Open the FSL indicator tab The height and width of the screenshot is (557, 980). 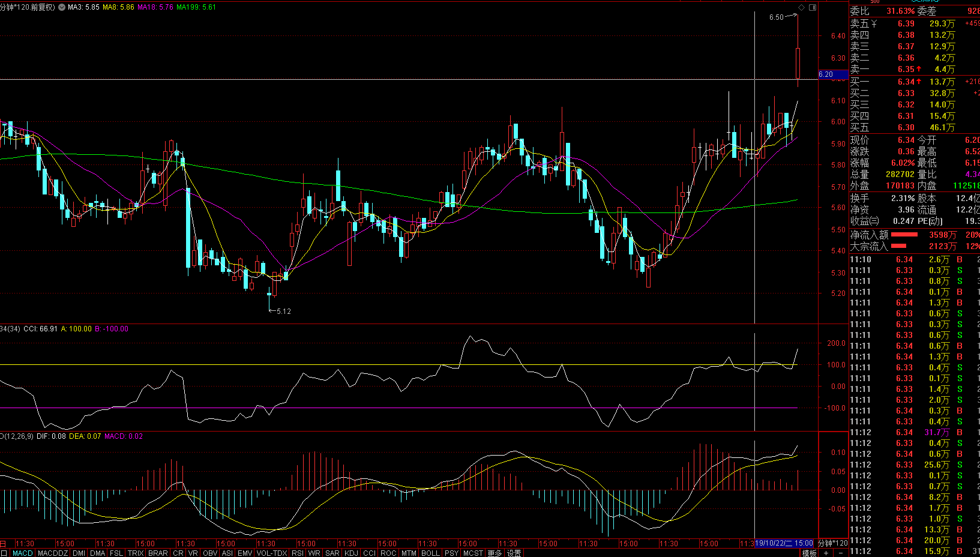click(x=116, y=553)
